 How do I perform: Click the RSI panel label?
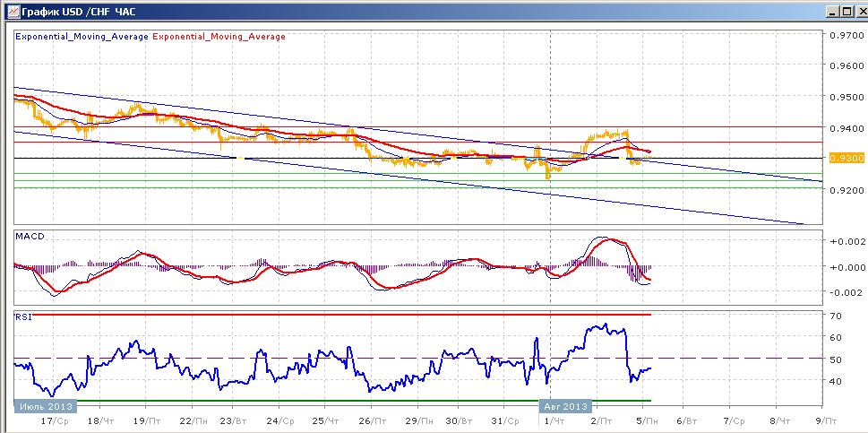23,317
